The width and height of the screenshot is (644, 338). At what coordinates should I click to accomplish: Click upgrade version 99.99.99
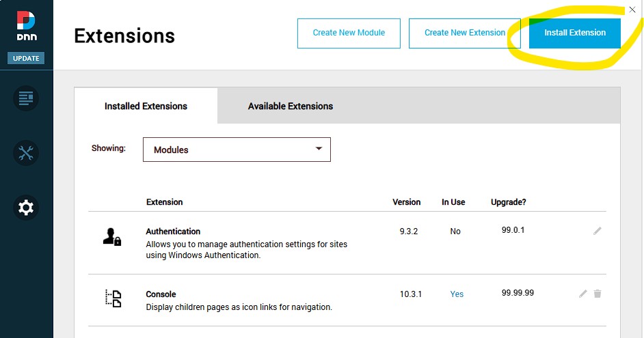tap(518, 293)
